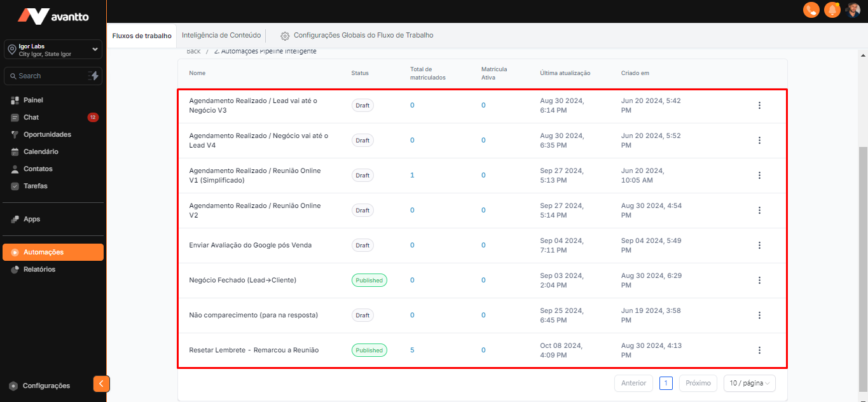Click the sidebar Search input field
Screen dimensions: 868x402
(45, 76)
